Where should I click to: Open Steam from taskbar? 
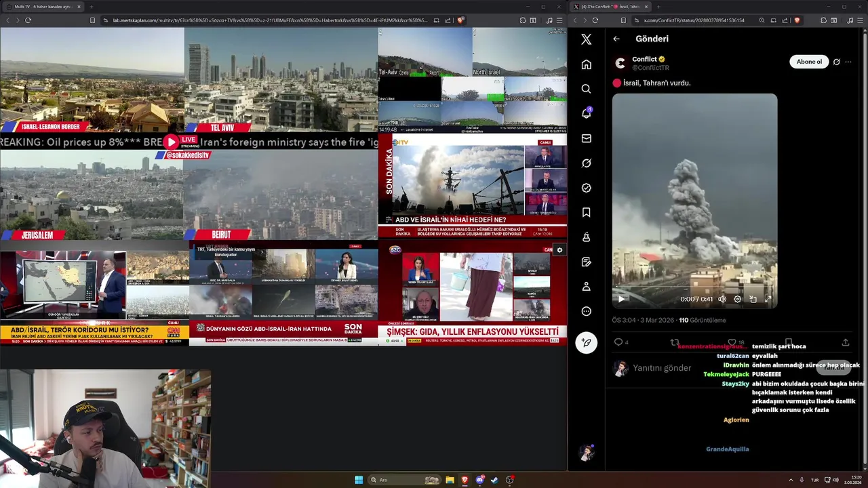[x=494, y=480]
